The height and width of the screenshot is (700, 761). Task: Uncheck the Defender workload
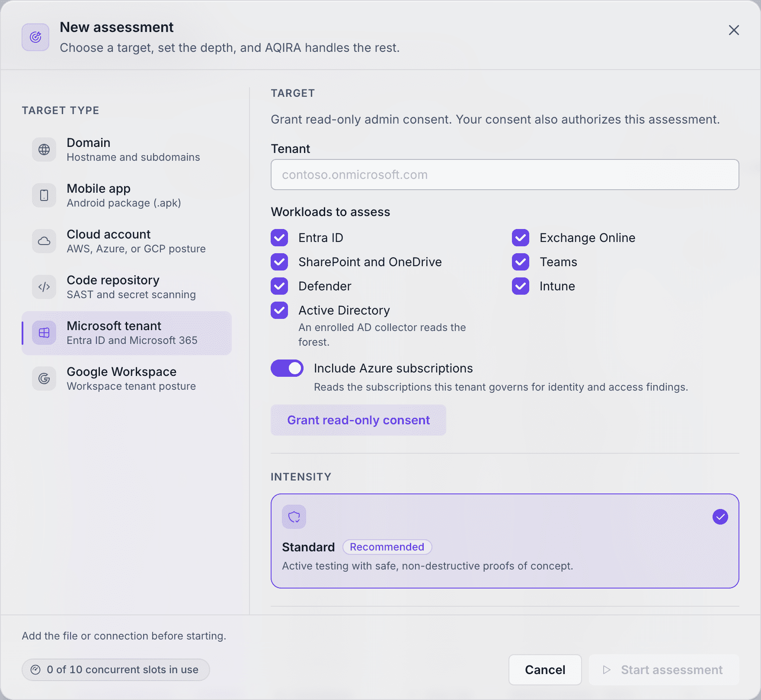pos(279,286)
